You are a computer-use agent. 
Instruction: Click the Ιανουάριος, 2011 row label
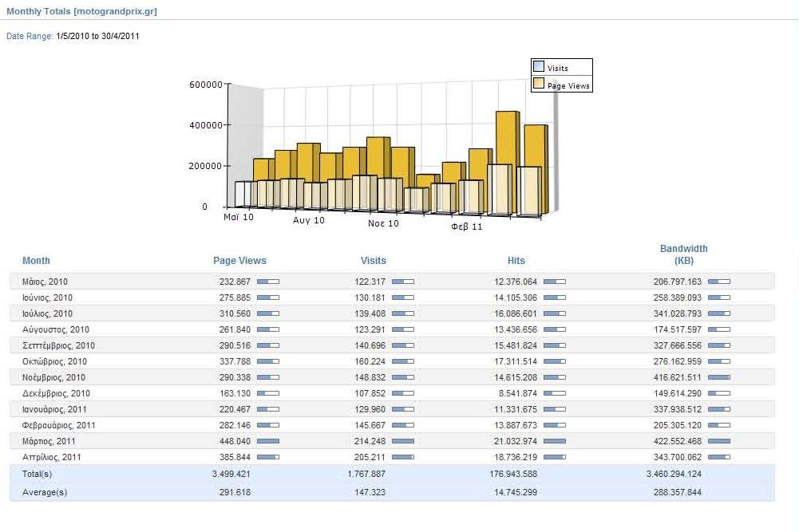54,409
